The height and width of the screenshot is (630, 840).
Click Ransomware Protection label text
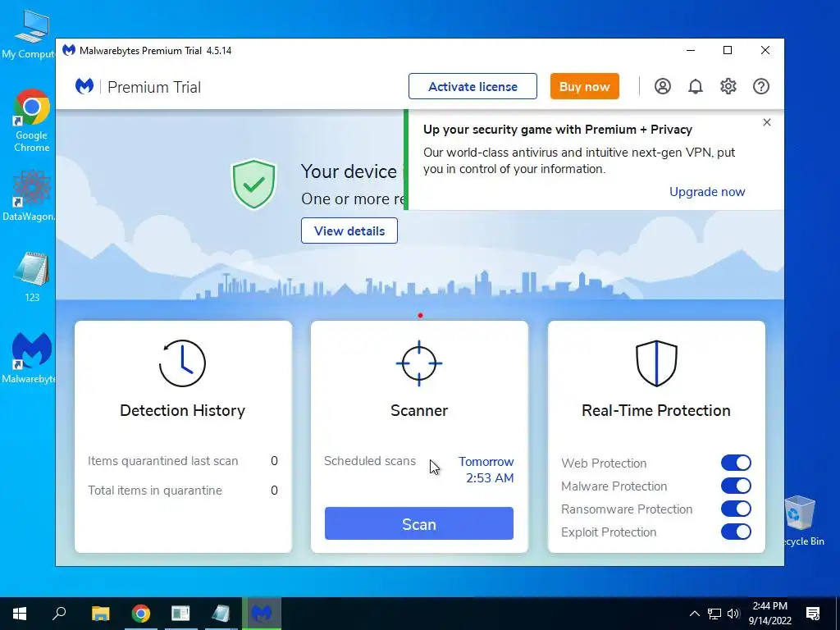pos(627,509)
